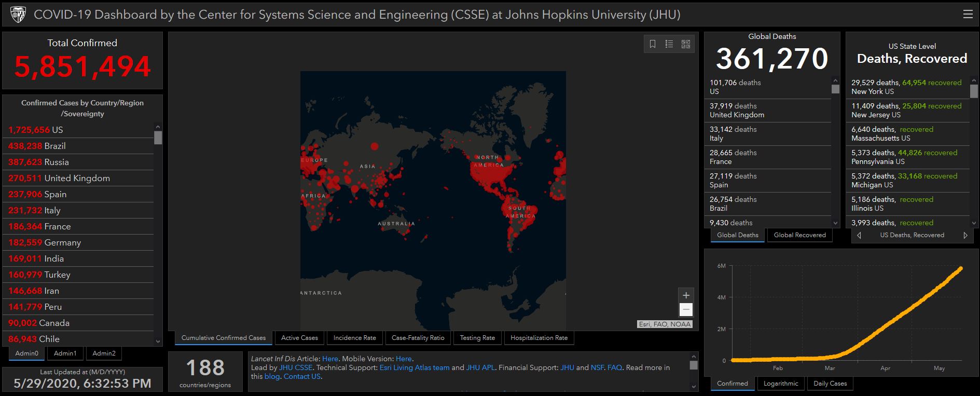Viewport: 980px width, 396px height.
Task: Select the '182,559 Germany' row
Action: [78, 242]
